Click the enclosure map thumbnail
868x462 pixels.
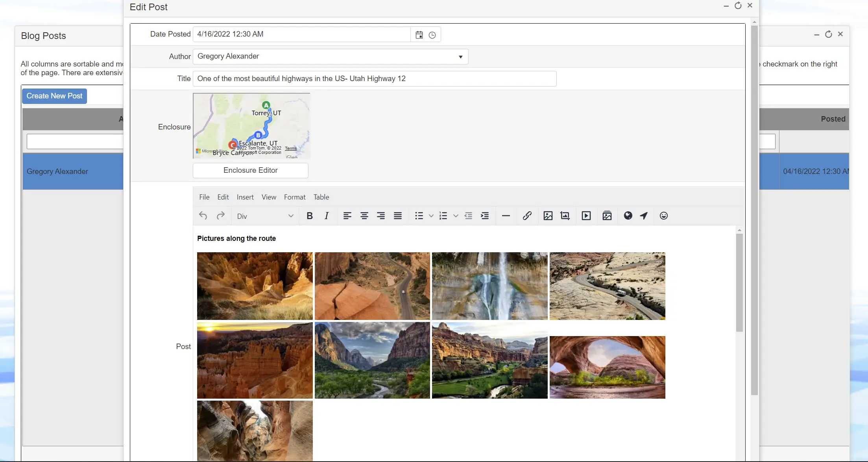(251, 126)
